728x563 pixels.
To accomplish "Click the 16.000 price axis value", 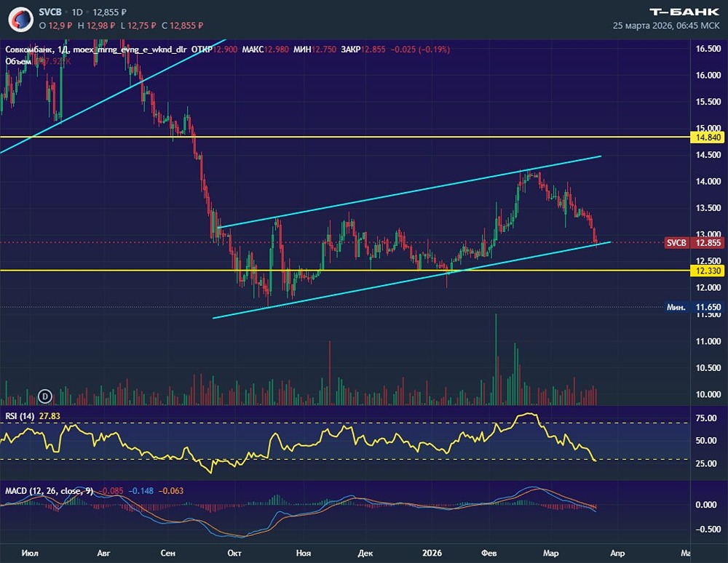I will point(708,75).
